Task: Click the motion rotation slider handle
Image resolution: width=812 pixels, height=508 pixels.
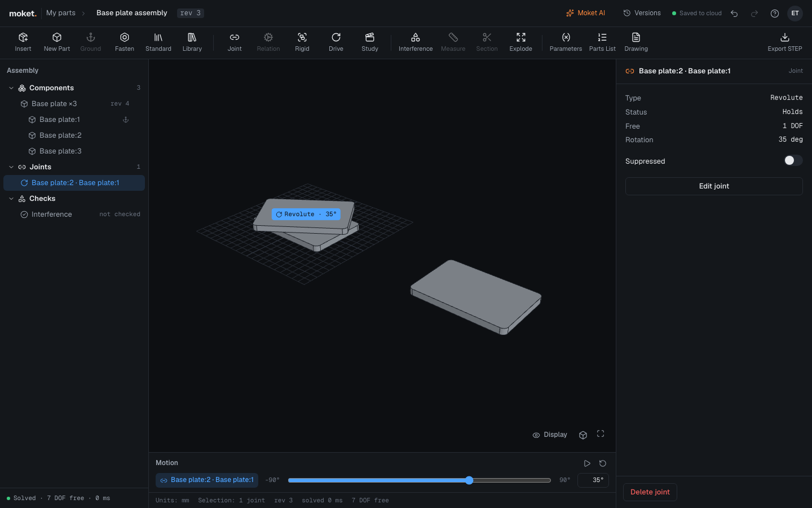Action: pyautogui.click(x=469, y=480)
